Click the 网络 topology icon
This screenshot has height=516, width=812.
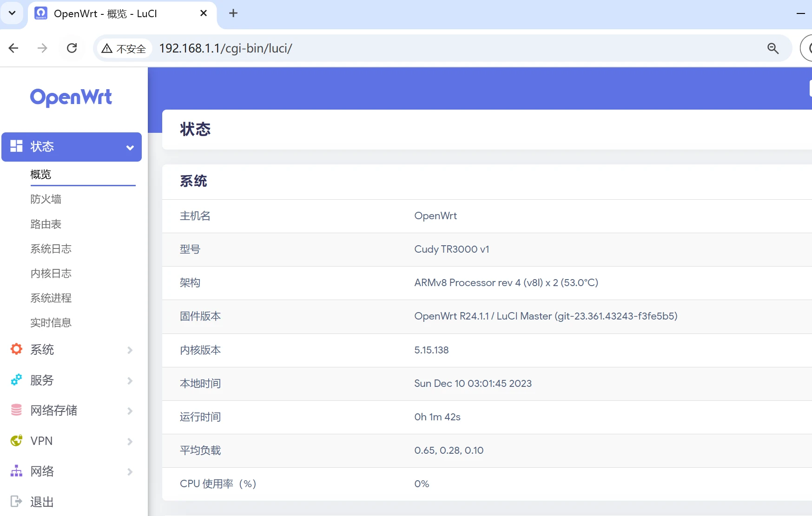point(16,471)
